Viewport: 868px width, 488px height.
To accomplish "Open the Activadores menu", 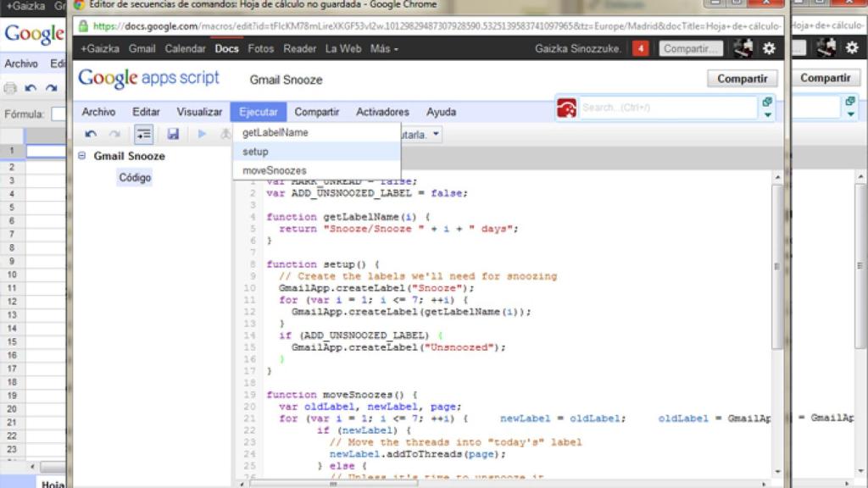I will [381, 112].
